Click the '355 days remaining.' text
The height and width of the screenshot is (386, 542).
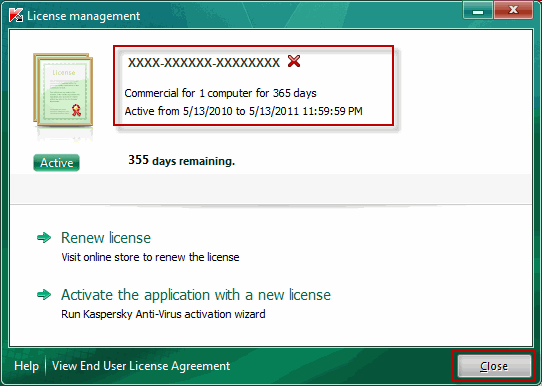[x=181, y=160]
